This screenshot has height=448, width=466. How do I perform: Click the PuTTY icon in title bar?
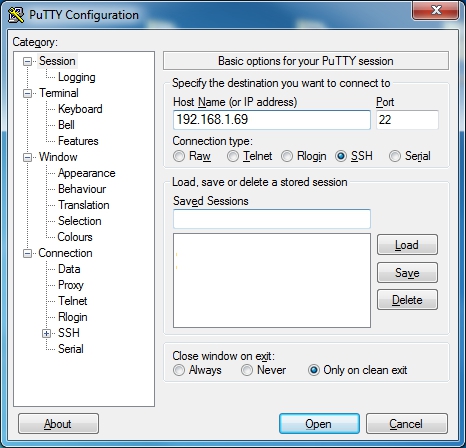pos(16,15)
